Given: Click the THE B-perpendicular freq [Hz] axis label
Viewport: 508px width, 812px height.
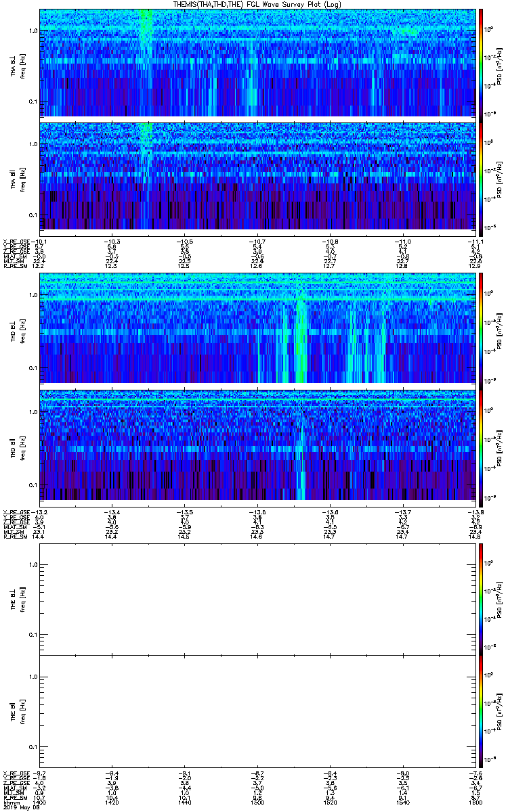Looking at the screenshot, I should [22, 600].
